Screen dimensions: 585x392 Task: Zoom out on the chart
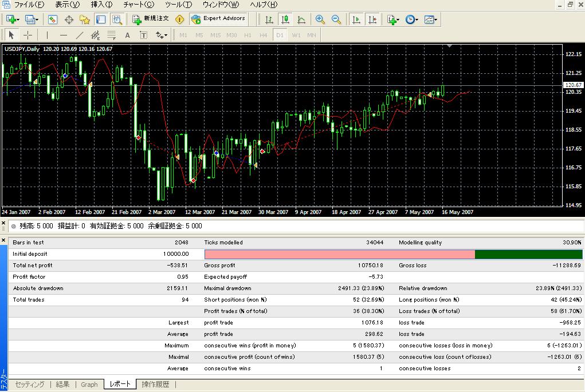[336, 19]
